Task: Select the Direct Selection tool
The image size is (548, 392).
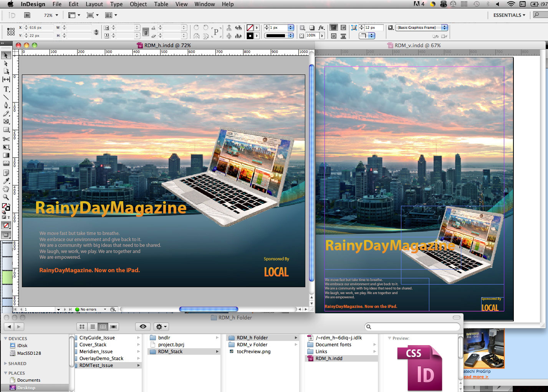Action: click(x=6, y=63)
